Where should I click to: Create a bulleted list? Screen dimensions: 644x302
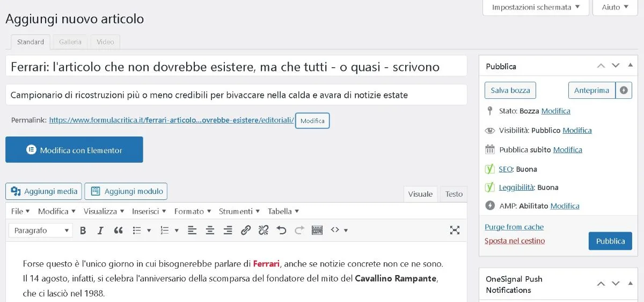(x=137, y=231)
